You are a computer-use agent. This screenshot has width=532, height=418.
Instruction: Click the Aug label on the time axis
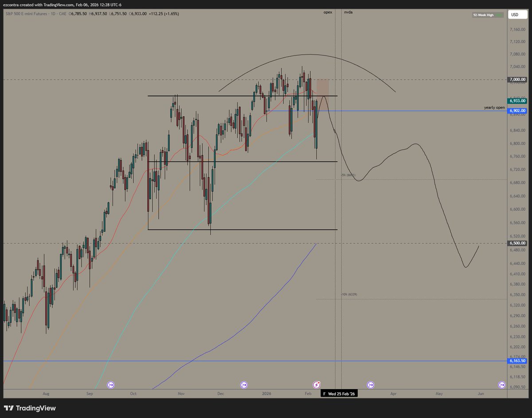coord(46,394)
